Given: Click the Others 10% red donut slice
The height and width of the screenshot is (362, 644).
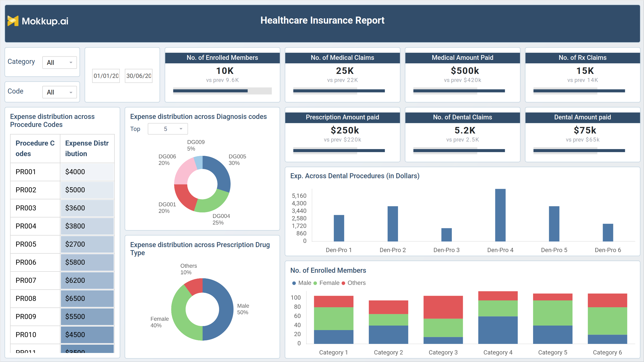Looking at the screenshot, I should tap(195, 286).
